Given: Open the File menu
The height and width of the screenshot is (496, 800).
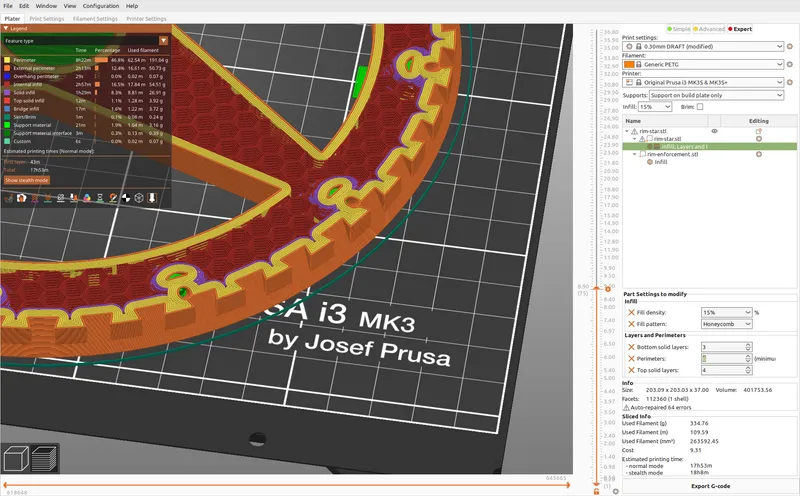Looking at the screenshot, I should click(x=8, y=6).
